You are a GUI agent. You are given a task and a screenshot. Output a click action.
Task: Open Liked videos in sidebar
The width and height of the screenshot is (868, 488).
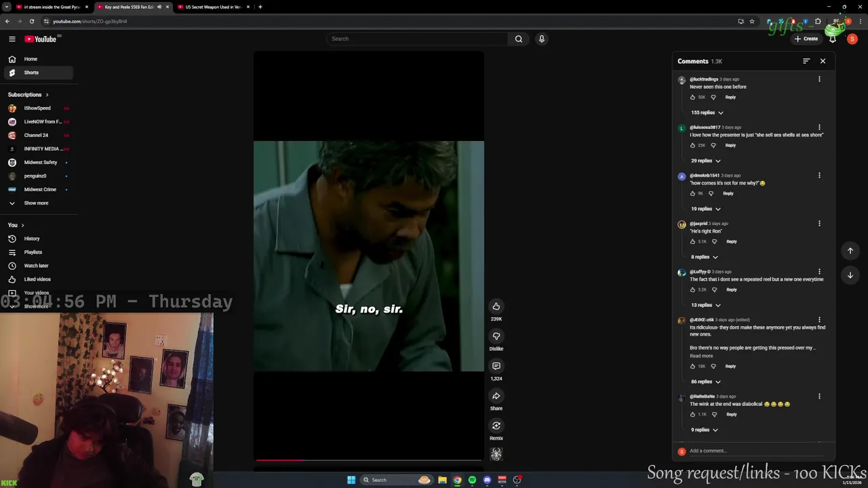[x=39, y=279]
